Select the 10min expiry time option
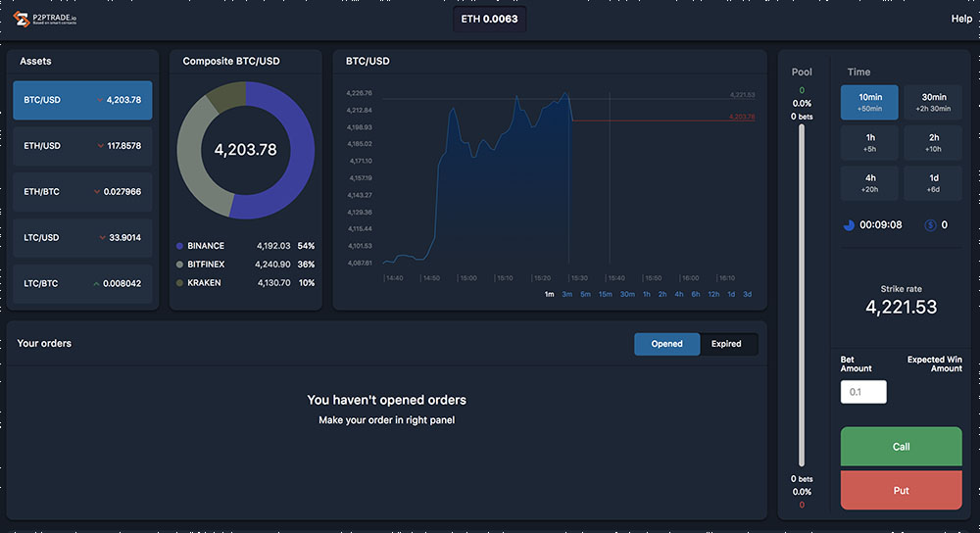 869,102
